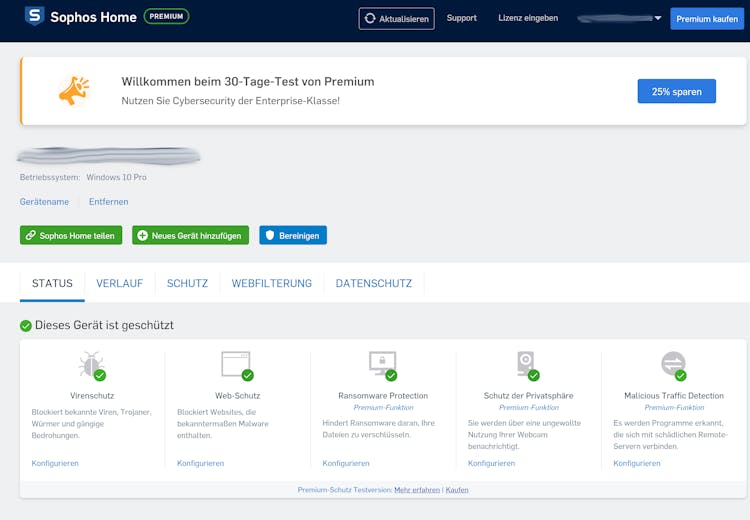Image resolution: width=750 pixels, height=520 pixels.
Task: Click the Sophos Home teilen button
Action: 71,235
